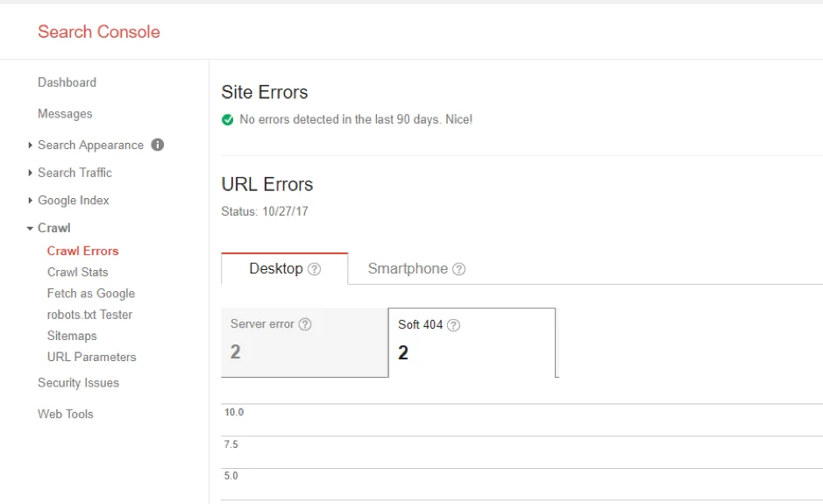Click the help icon next to Smartphone
The image size is (823, 504).
(x=458, y=269)
